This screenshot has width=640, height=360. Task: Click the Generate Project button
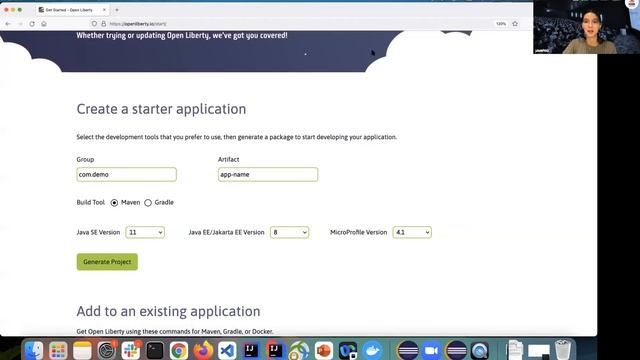107,262
